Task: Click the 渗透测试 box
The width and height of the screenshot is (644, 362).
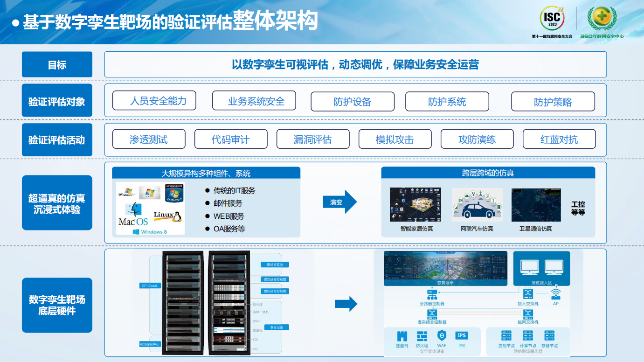Action: pyautogui.click(x=149, y=139)
